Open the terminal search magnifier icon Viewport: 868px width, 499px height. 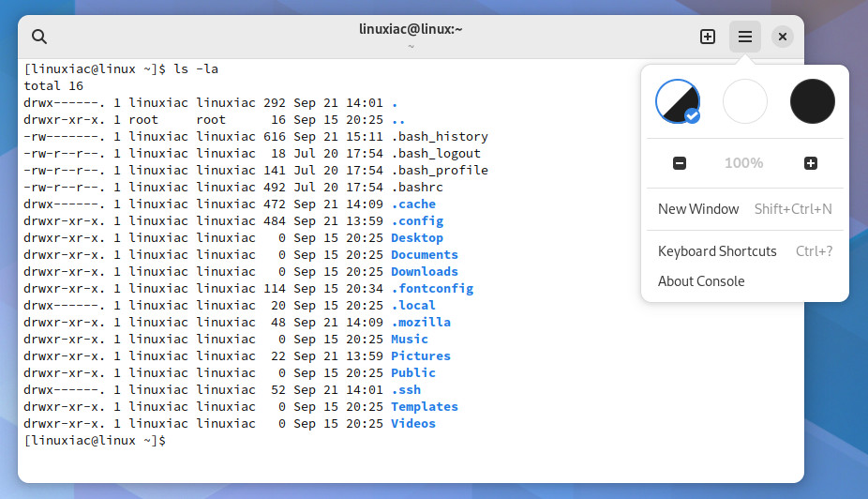[38, 37]
